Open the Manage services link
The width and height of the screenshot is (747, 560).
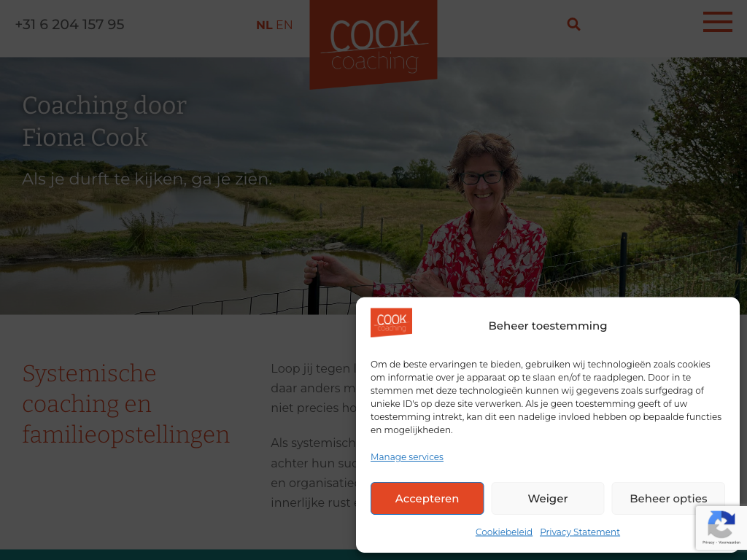(x=407, y=456)
